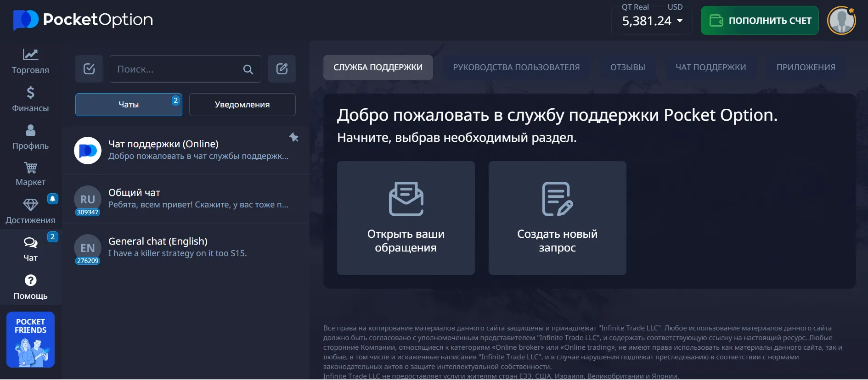Toggle the mark-all-read checkbox button

[x=89, y=69]
